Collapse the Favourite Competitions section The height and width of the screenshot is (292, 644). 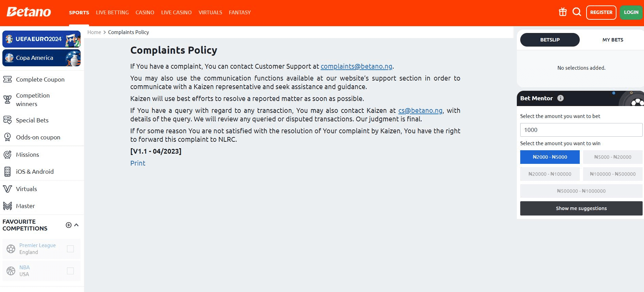coord(77,225)
